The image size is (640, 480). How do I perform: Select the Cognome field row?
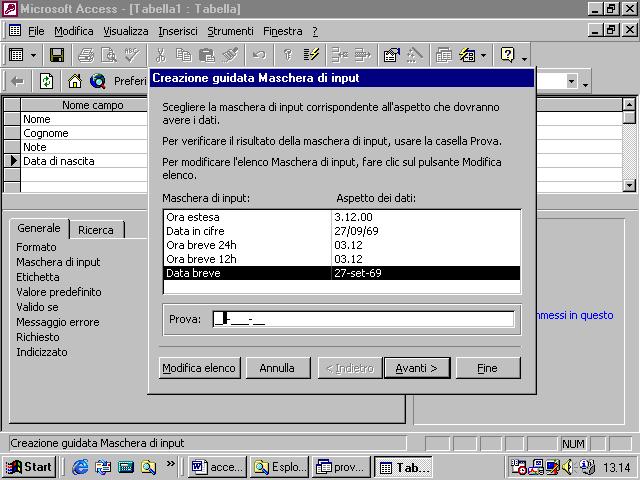pyautogui.click(x=84, y=133)
